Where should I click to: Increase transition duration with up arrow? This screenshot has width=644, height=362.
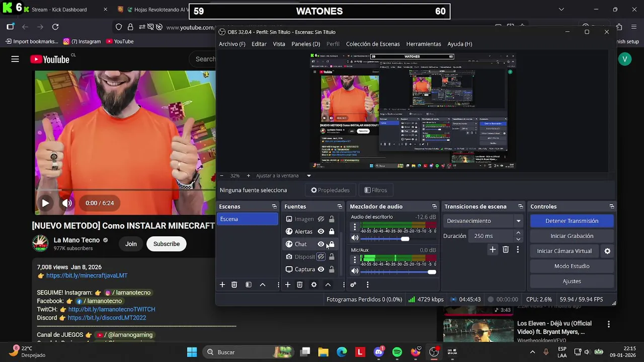(x=518, y=233)
